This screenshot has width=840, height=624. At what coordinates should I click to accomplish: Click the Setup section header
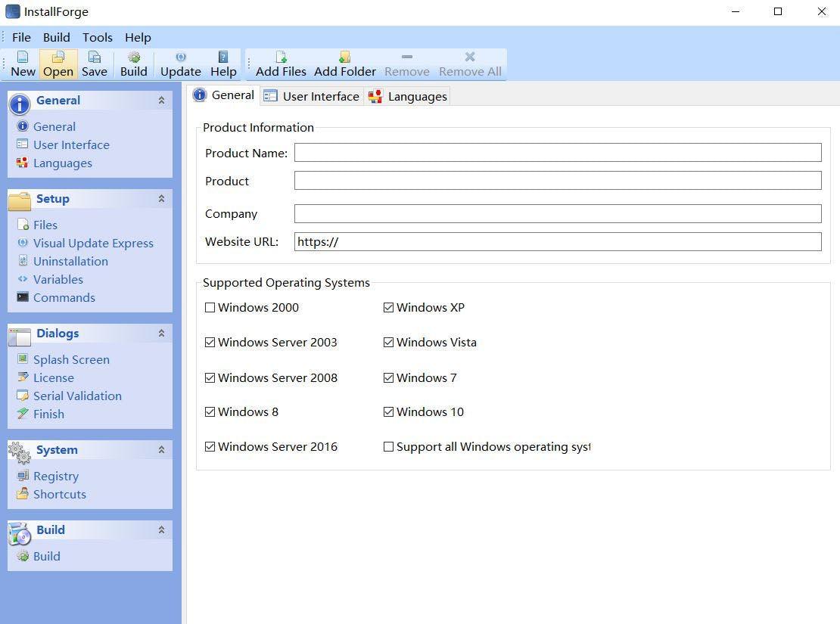[90, 199]
